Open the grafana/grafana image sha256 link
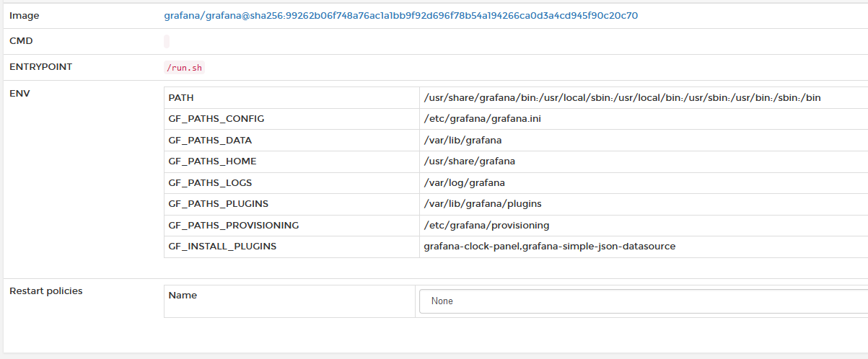The height and width of the screenshot is (359, 868). tap(401, 15)
